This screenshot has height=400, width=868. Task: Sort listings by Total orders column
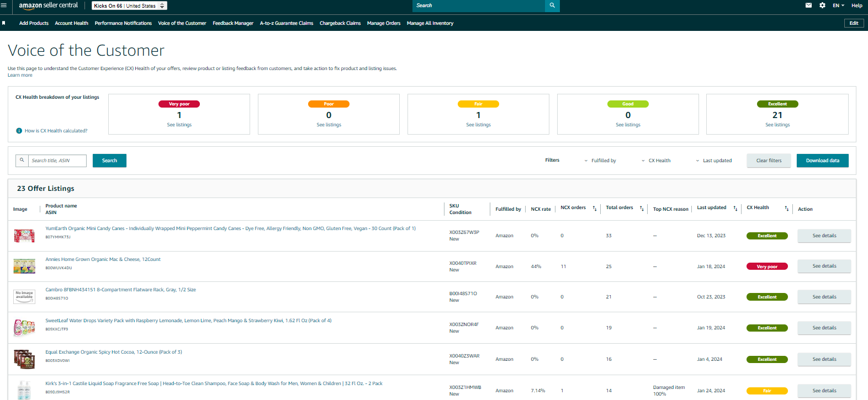coord(642,209)
